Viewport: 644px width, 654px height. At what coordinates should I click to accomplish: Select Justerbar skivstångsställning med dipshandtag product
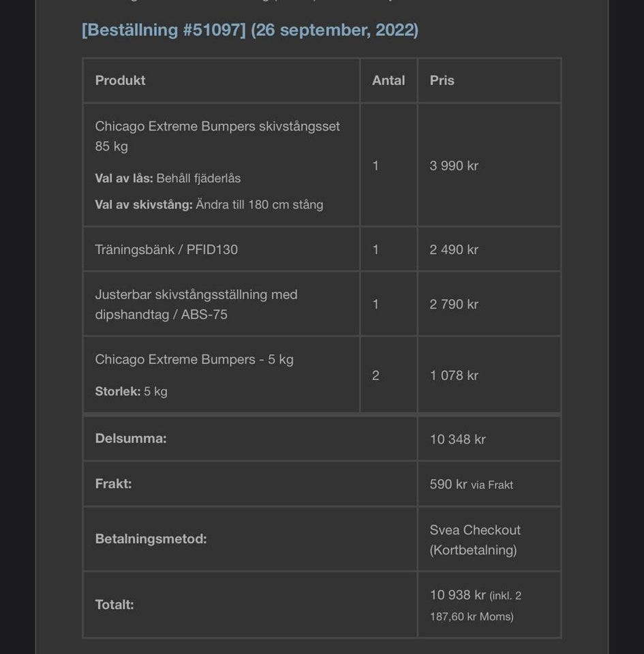(196, 304)
